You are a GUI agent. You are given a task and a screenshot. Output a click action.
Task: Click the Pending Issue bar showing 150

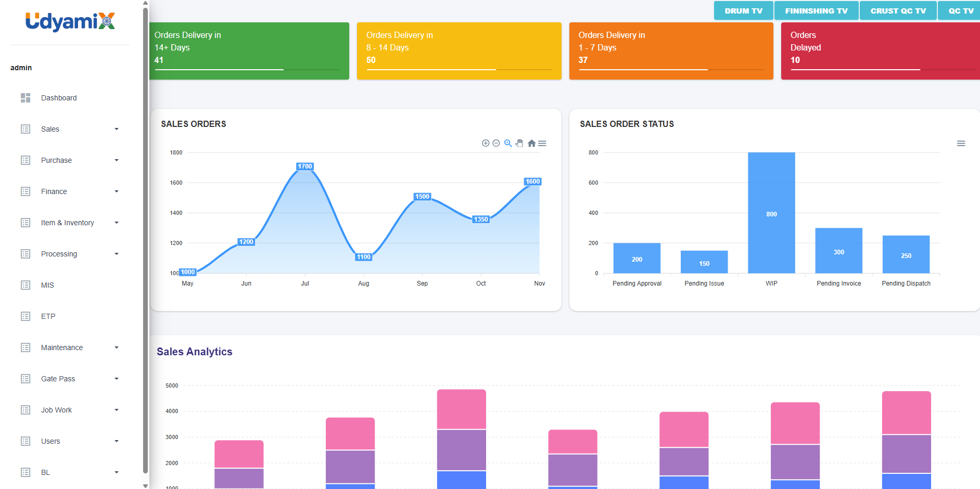704,262
